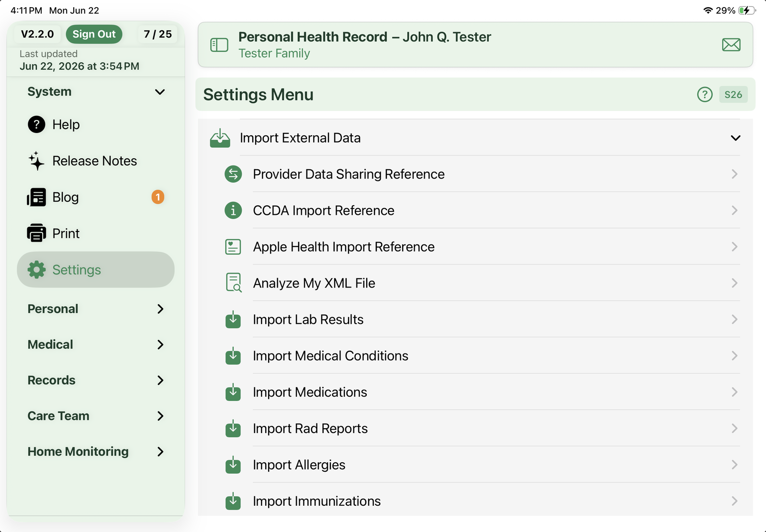Click the Analyze My XML File icon
766x532 pixels.
[x=234, y=283]
